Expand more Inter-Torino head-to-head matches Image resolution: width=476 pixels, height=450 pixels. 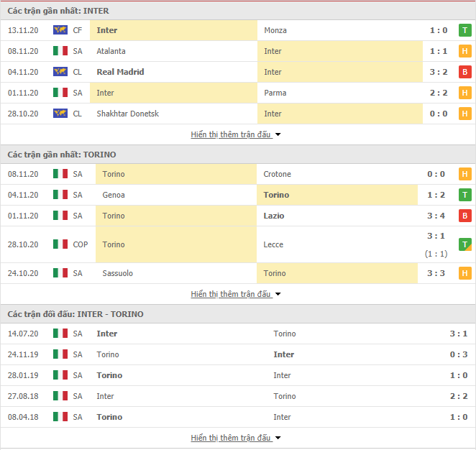click(x=236, y=438)
